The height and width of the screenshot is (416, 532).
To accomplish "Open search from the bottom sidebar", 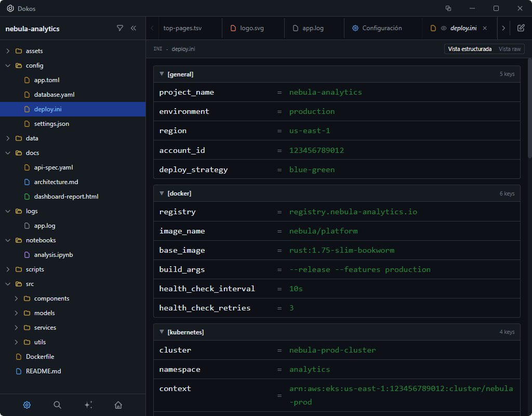I will click(x=57, y=405).
